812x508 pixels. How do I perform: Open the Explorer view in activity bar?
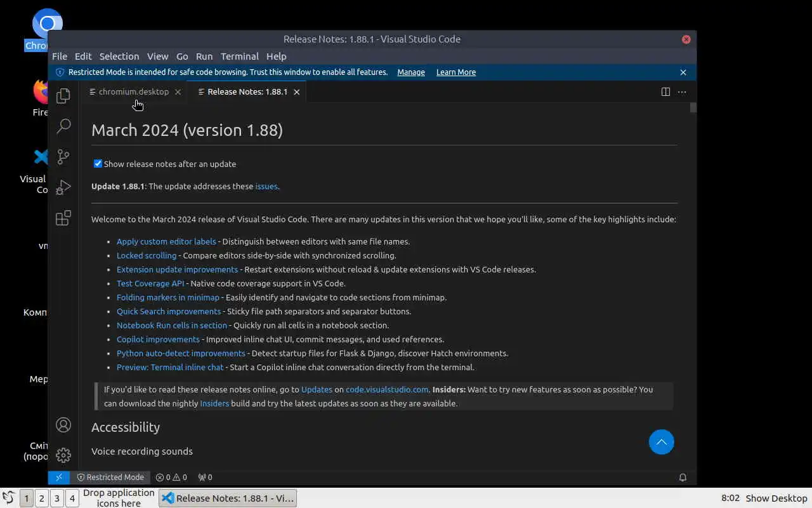[63, 95]
